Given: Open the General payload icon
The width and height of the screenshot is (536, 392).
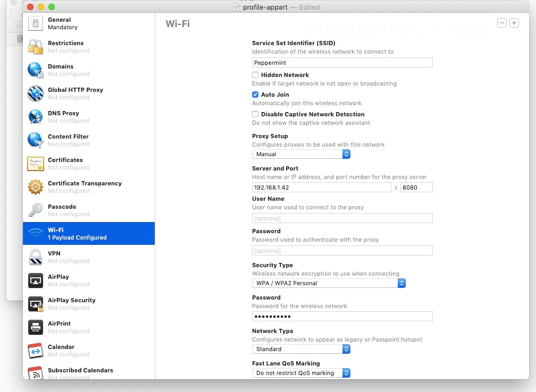Looking at the screenshot, I should click(36, 23).
